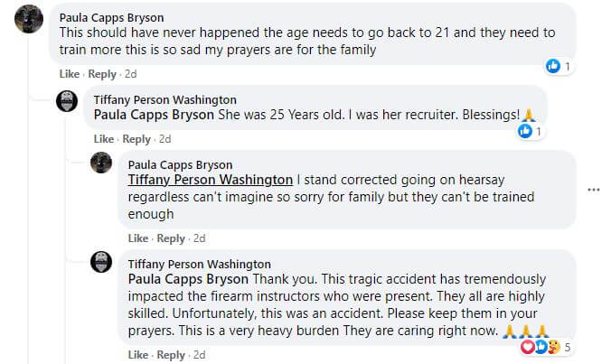Like the 'I stand corrected' reply
Image resolution: width=611 pixels, height=364 pixels.
coord(138,238)
